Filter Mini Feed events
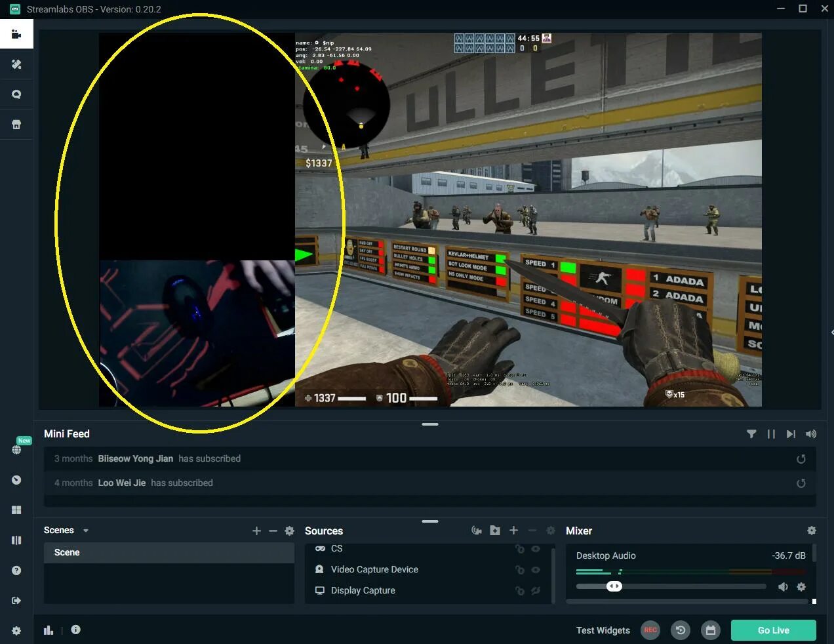Image resolution: width=834 pixels, height=644 pixels. click(751, 434)
